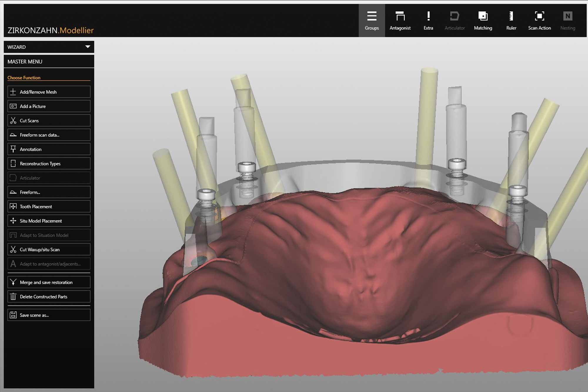Click the Extra exclamation icon
This screenshot has height=392, width=588.
coord(428,20)
